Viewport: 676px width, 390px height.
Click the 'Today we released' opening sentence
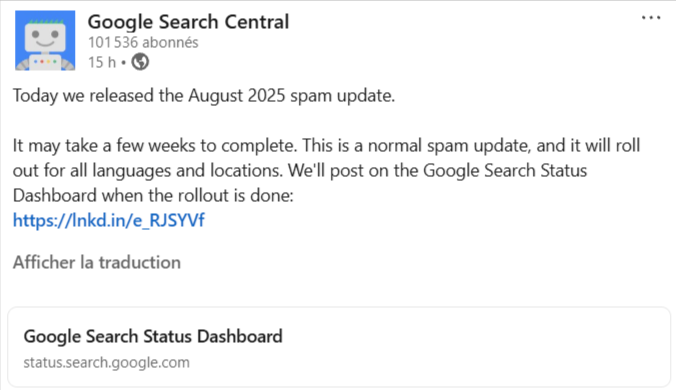(x=203, y=96)
